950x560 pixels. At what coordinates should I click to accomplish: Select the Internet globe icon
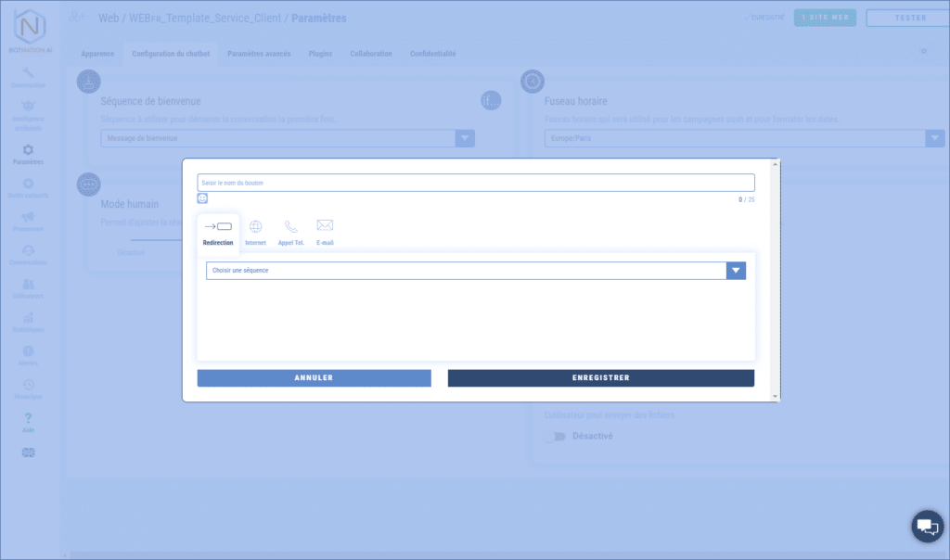point(255,227)
